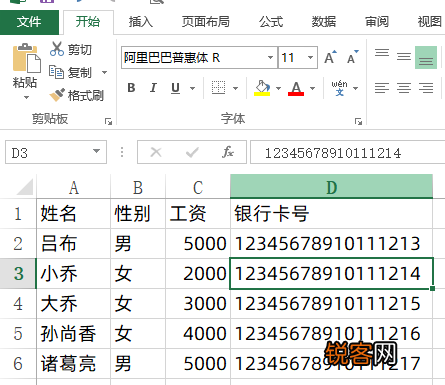Open the 文件 File tab
This screenshot has height=385, width=445.
29,22
